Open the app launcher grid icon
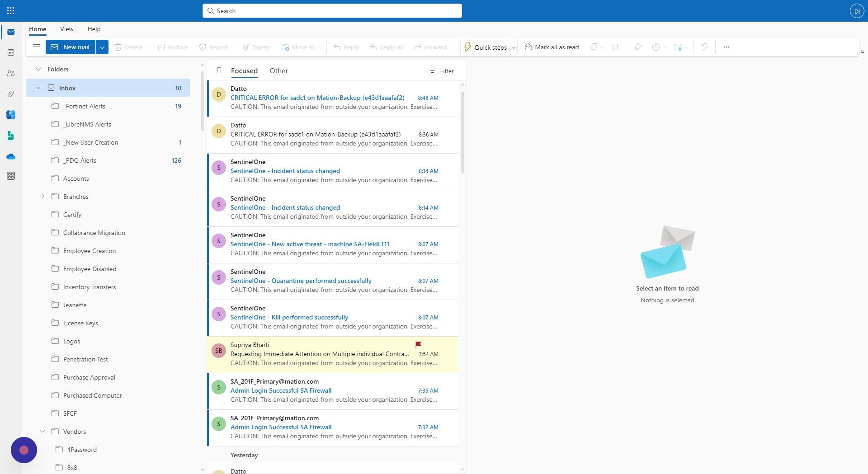Image resolution: width=868 pixels, height=474 pixels. (x=10, y=10)
